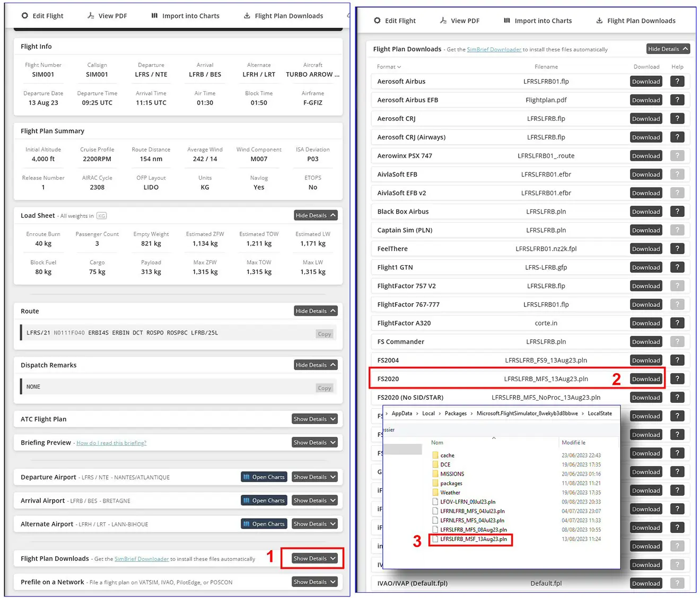This screenshot has height=598, width=700.
Task: Open the Weather folder
Action: point(446,493)
